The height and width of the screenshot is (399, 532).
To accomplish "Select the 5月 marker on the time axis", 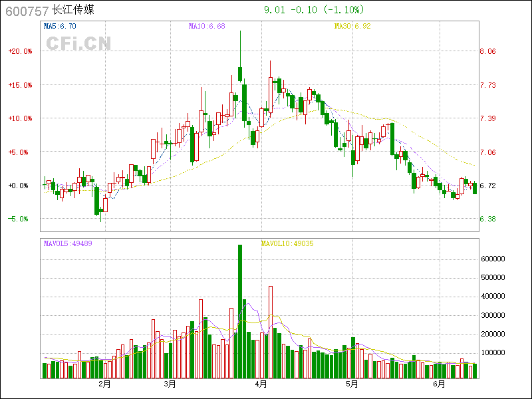I will (x=352, y=384).
